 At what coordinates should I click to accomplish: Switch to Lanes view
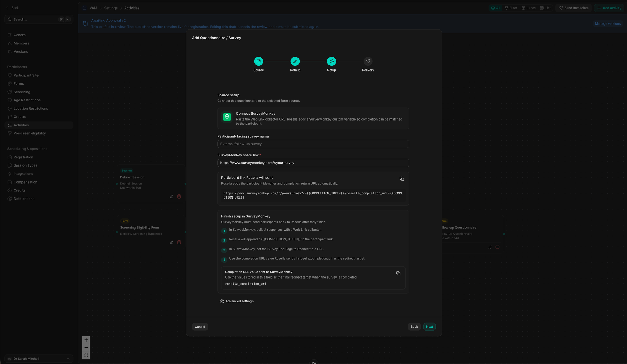529,8
